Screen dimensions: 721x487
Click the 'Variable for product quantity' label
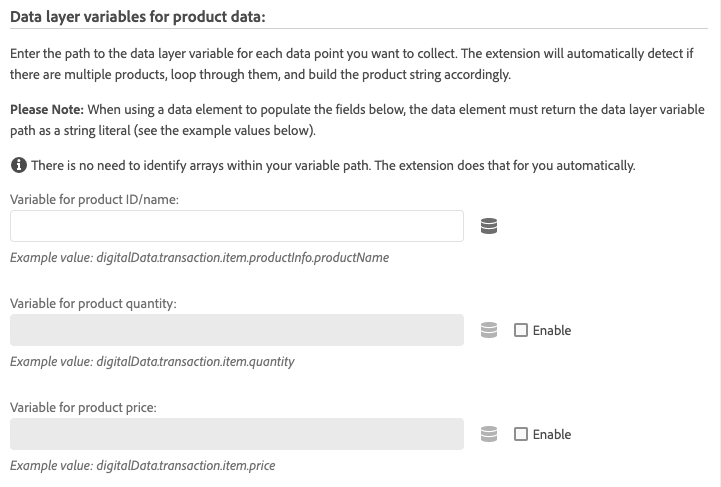[x=93, y=303]
